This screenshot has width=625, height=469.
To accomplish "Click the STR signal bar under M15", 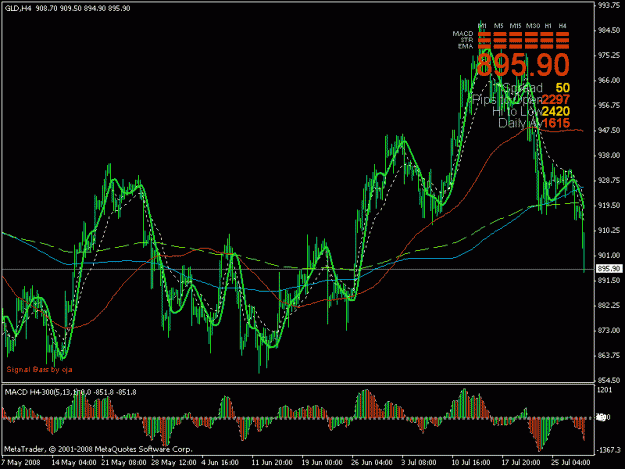I will pyautogui.click(x=516, y=41).
